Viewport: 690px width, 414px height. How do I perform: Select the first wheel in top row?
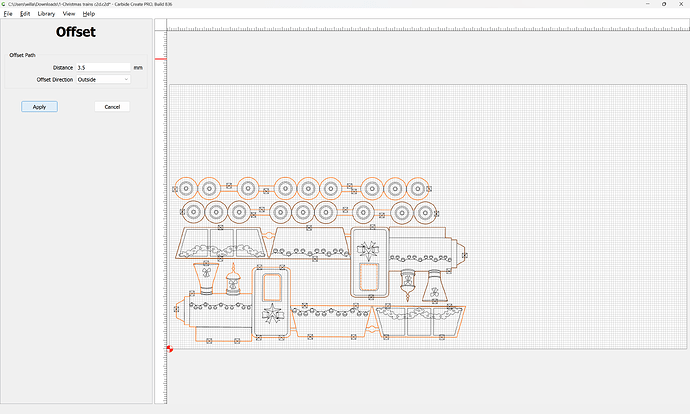[184, 187]
